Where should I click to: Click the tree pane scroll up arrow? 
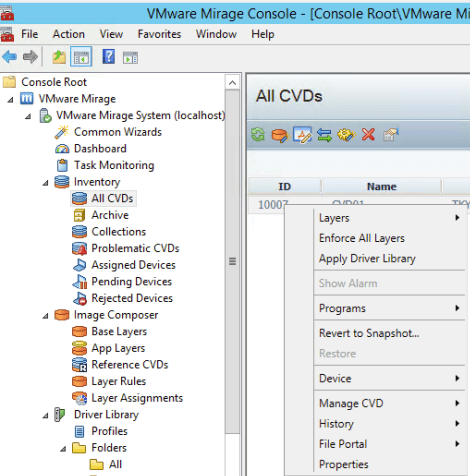pyautogui.click(x=232, y=83)
